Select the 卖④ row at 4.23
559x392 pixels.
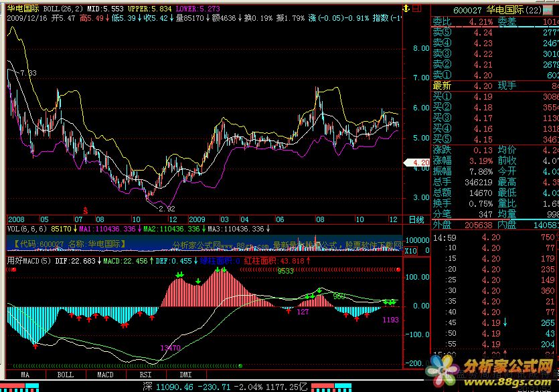495,43
